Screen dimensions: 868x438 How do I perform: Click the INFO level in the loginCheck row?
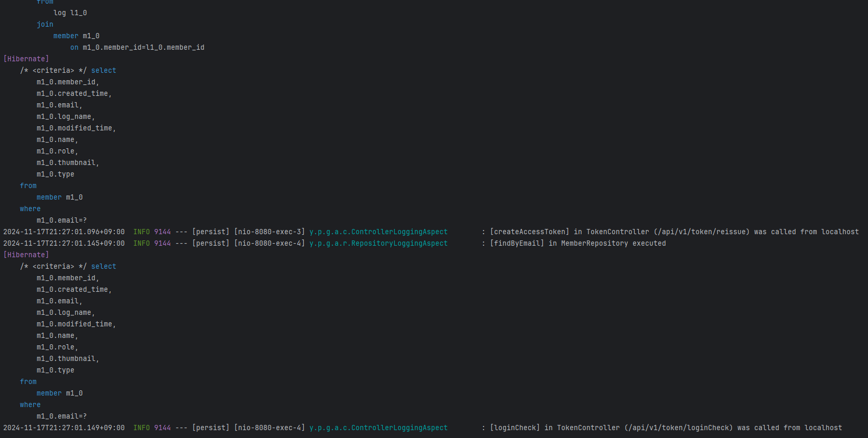pyautogui.click(x=142, y=428)
